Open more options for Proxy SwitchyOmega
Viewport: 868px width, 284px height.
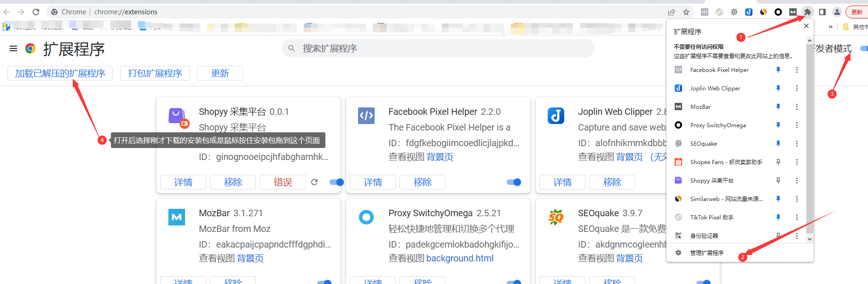797,125
